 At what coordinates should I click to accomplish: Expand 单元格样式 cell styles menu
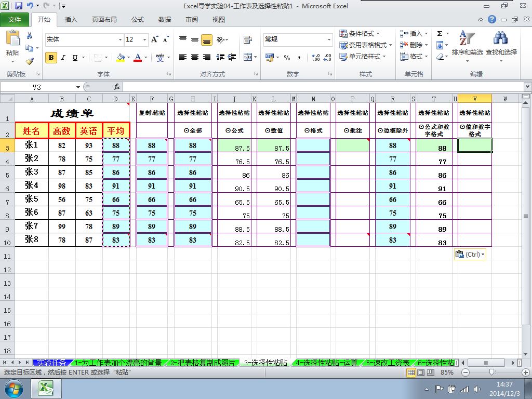[x=363, y=57]
